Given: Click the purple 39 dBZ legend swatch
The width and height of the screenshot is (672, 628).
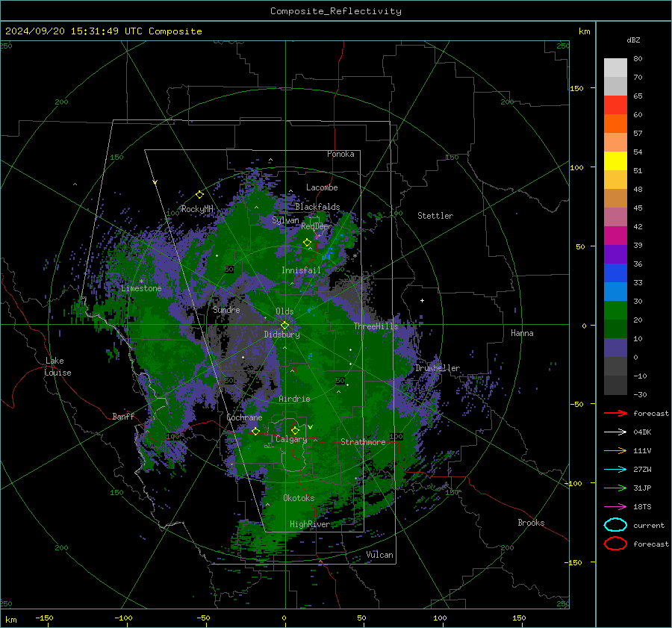Looking at the screenshot, I should pos(615,254).
